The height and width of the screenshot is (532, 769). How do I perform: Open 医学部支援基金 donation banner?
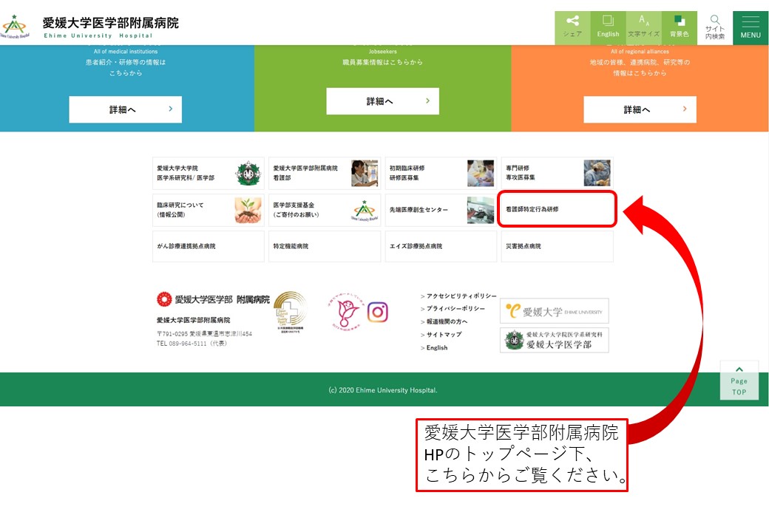(x=325, y=210)
